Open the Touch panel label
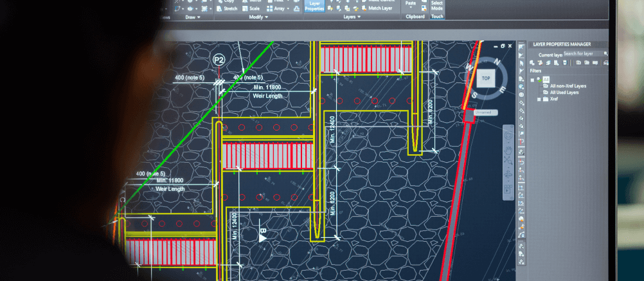Screen dimensions: 644x281 (x=437, y=17)
